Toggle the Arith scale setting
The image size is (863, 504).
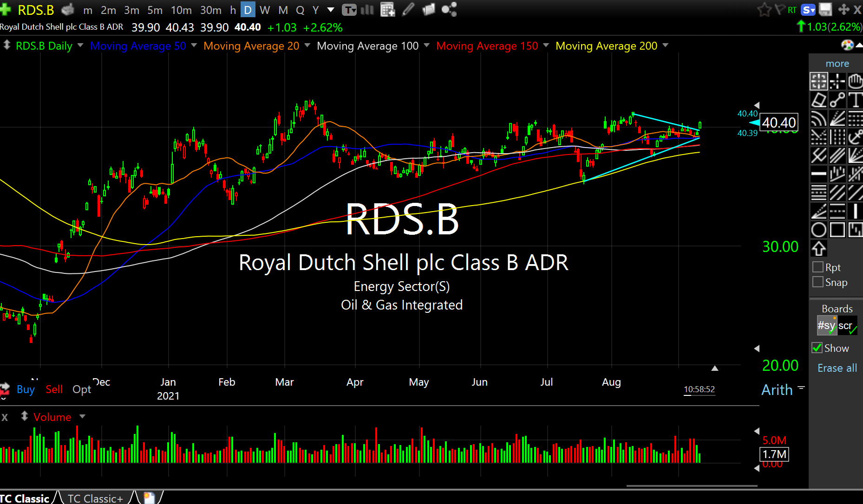pyautogui.click(x=777, y=389)
